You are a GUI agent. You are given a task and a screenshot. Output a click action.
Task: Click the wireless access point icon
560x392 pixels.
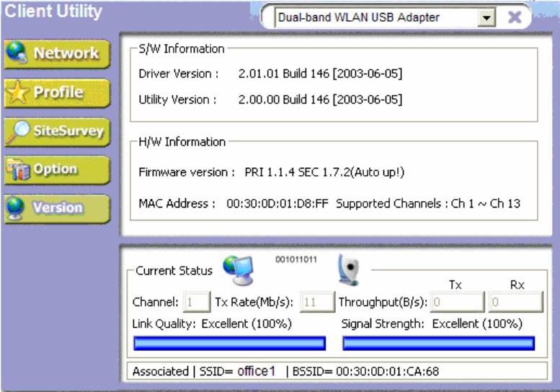[x=348, y=269]
